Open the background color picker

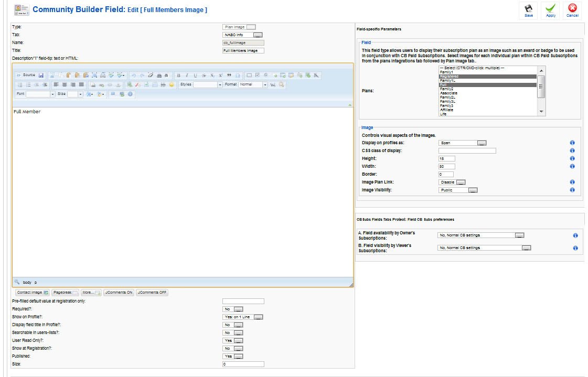click(x=101, y=94)
